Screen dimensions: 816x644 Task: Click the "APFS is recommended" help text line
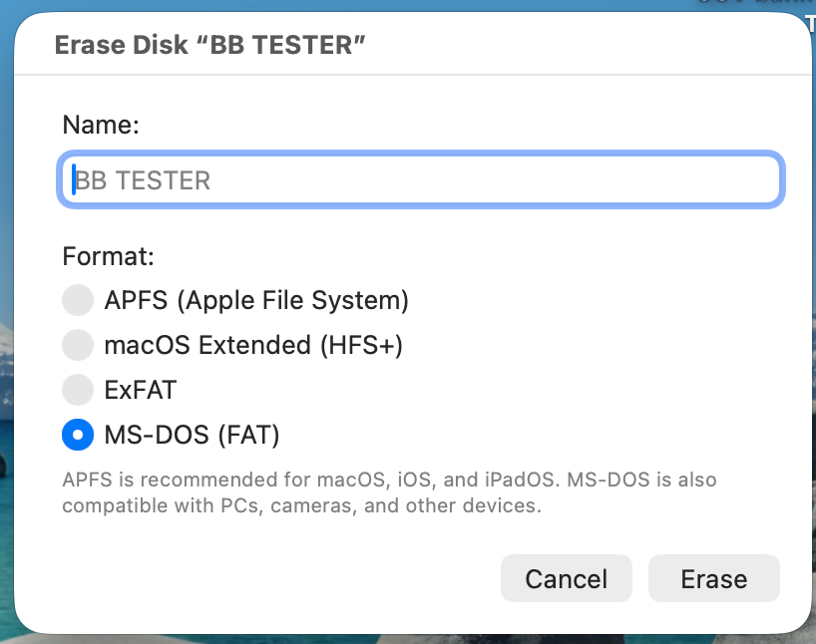point(389,480)
